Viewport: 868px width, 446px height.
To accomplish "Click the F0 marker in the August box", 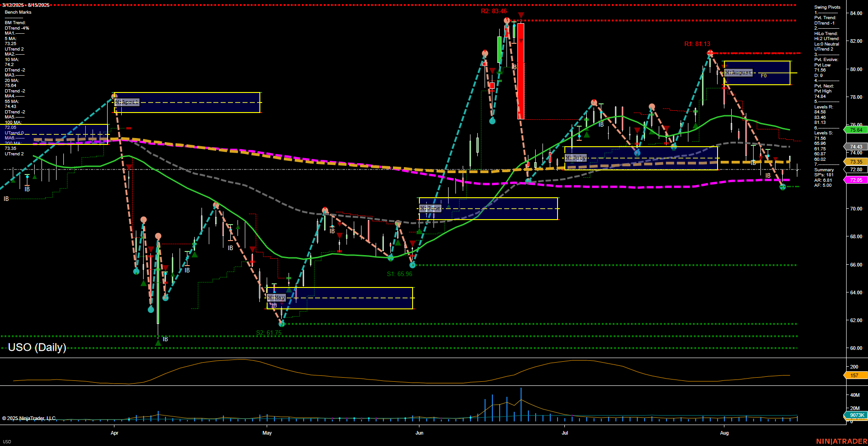I will pyautogui.click(x=764, y=76).
